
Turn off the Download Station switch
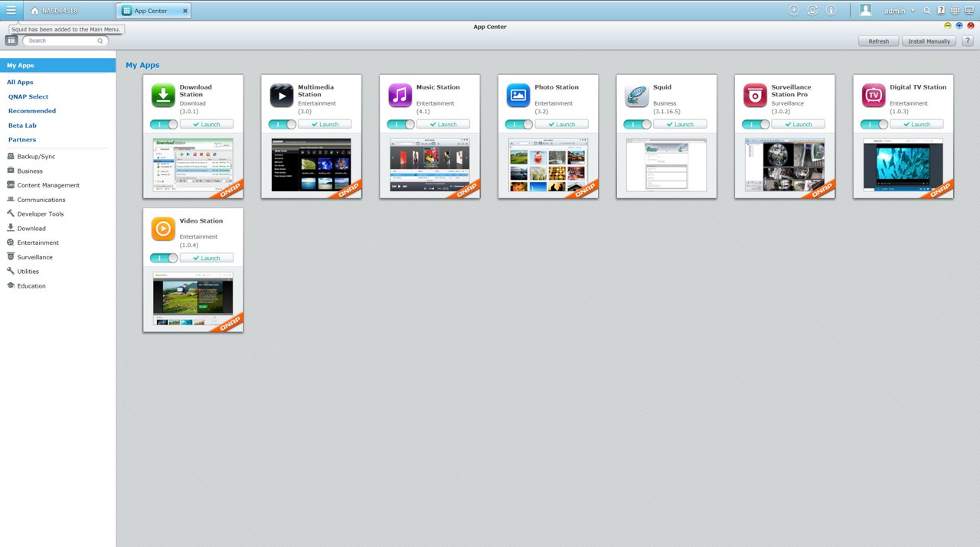pos(164,124)
